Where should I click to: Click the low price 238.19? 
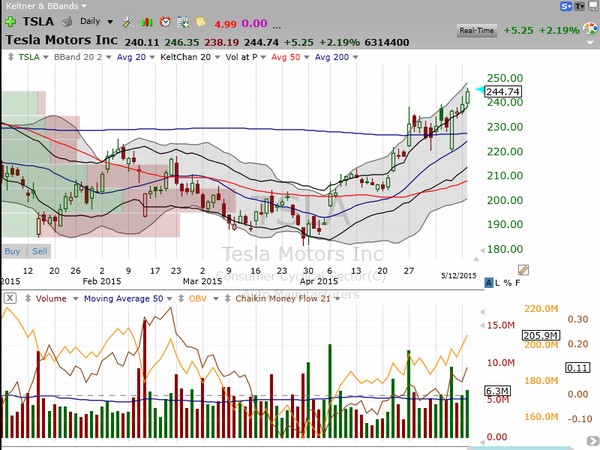[222, 42]
